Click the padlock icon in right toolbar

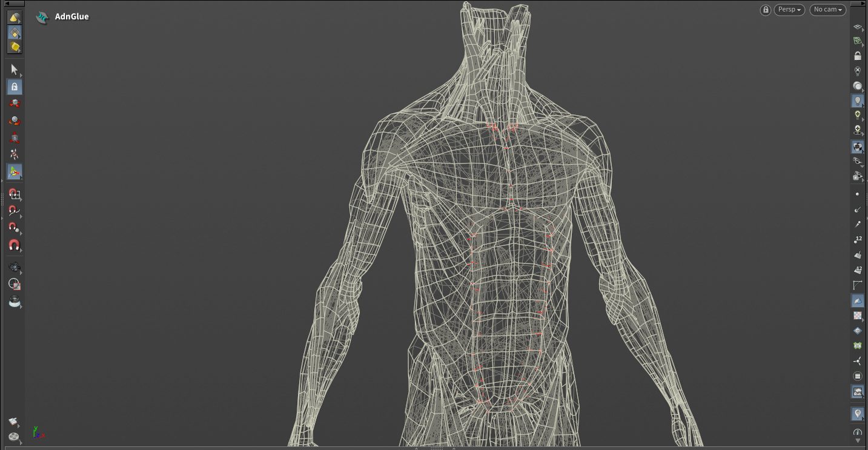tap(857, 56)
